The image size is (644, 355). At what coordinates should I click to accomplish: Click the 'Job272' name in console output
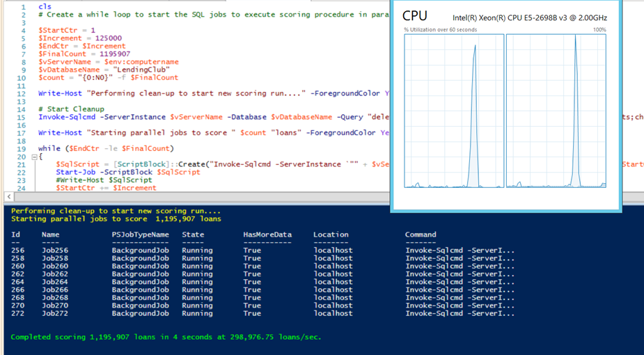click(55, 313)
